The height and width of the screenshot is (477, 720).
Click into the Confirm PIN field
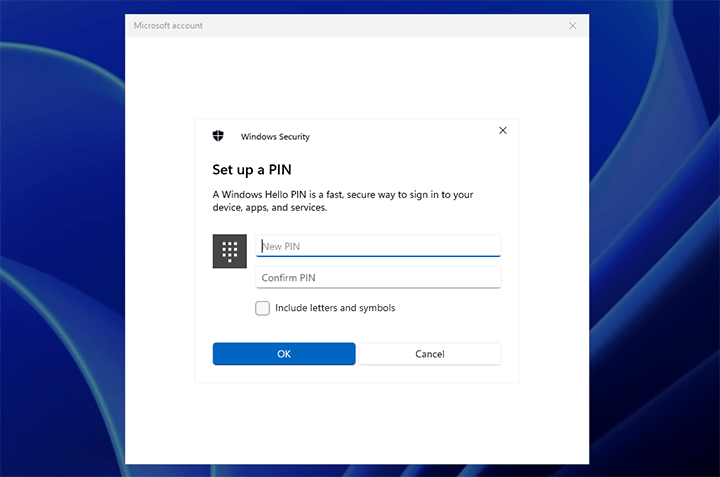[378, 277]
